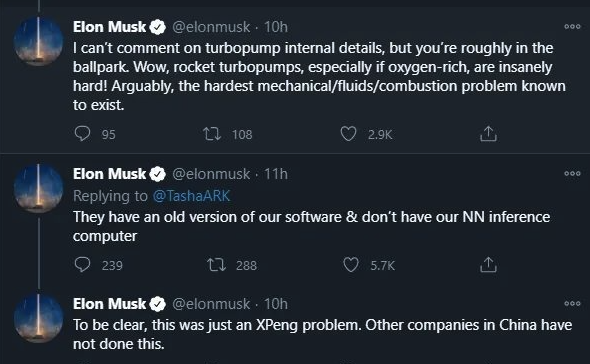Open more options on the 11h reply tweet
The width and height of the screenshot is (590, 364).
572,174
